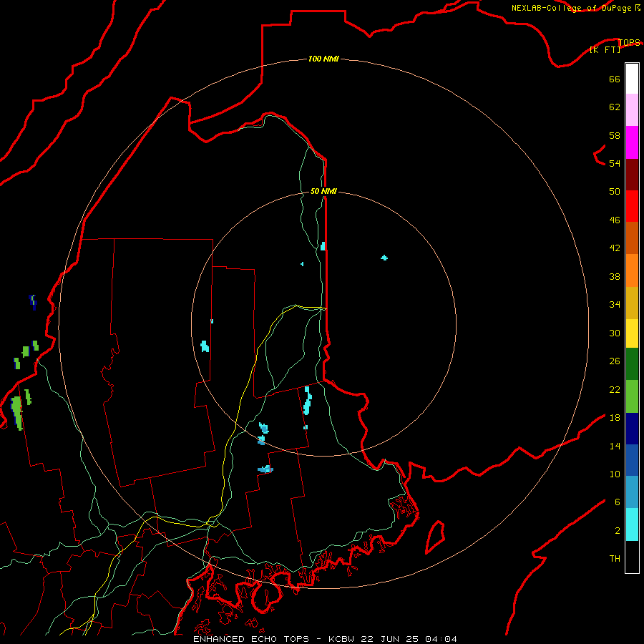Click the legend value 38
The height and width of the screenshot is (644, 644).
click(615, 276)
